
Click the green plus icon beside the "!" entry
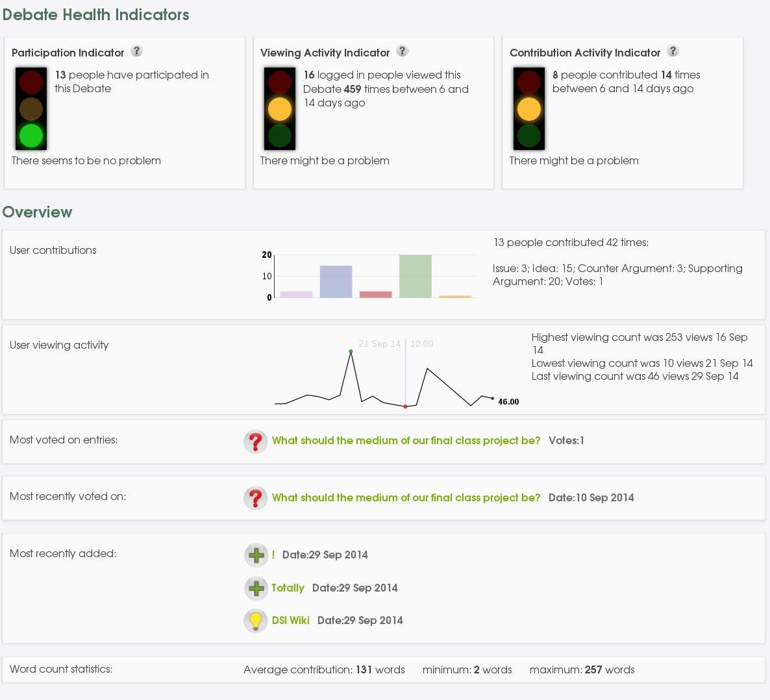click(256, 555)
